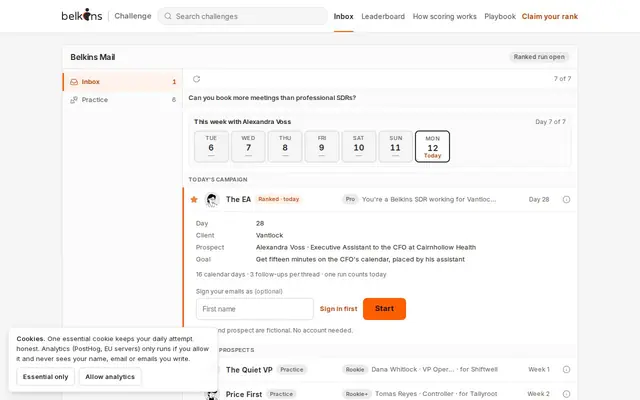Click the 7 of 7 counter
640x400 pixels.
pyautogui.click(x=562, y=79)
